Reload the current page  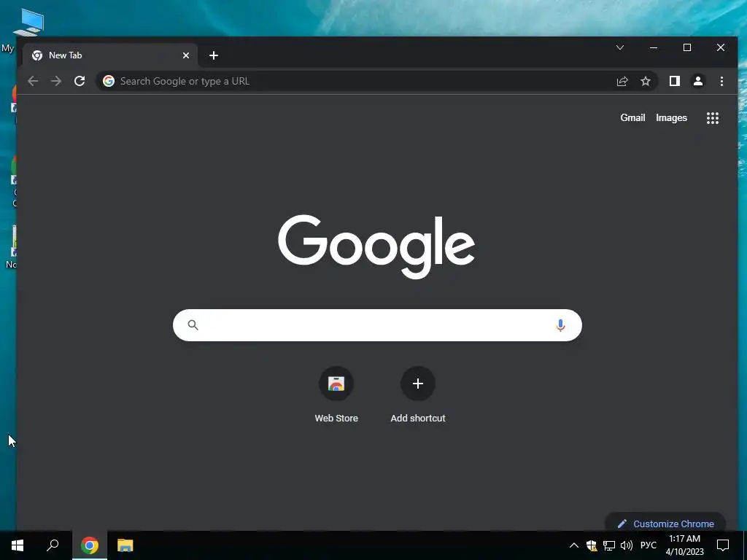[80, 81]
